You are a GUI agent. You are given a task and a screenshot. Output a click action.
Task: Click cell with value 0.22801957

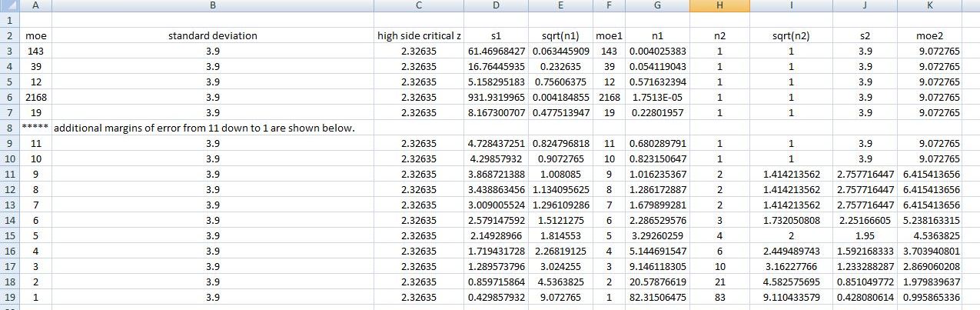tap(657, 112)
